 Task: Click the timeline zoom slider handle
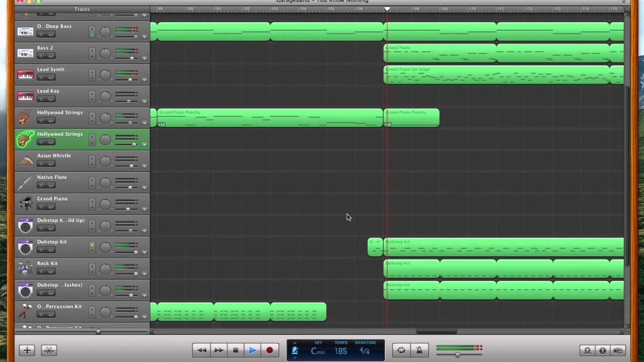click(98, 331)
